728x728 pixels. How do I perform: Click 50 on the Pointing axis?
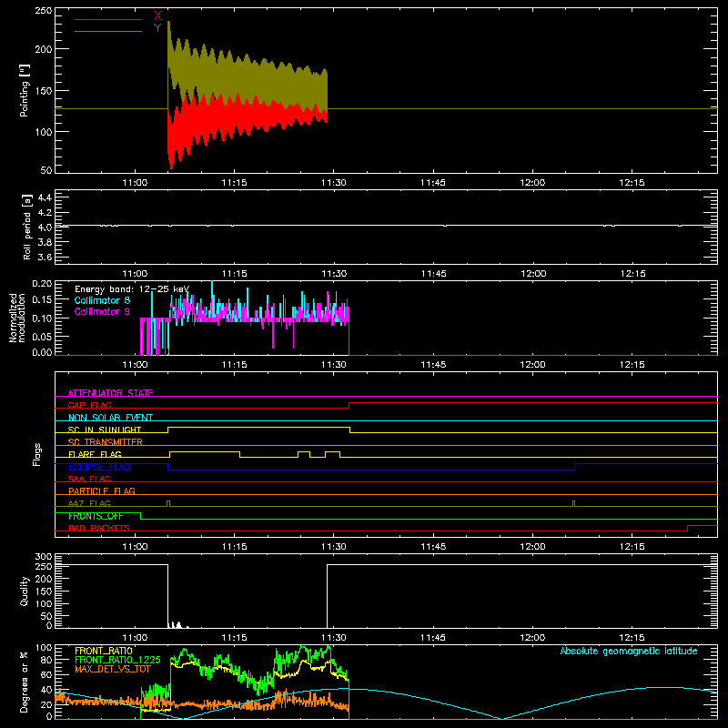(46, 170)
